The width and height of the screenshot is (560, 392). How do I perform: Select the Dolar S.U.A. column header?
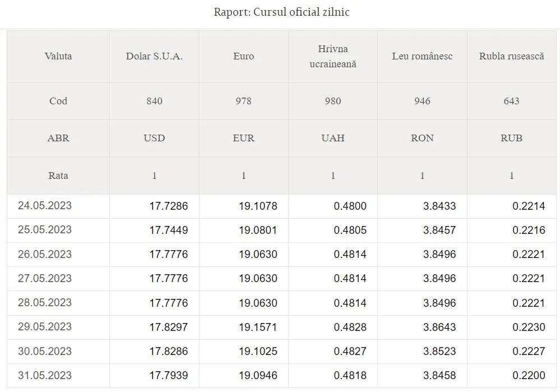[x=154, y=57]
